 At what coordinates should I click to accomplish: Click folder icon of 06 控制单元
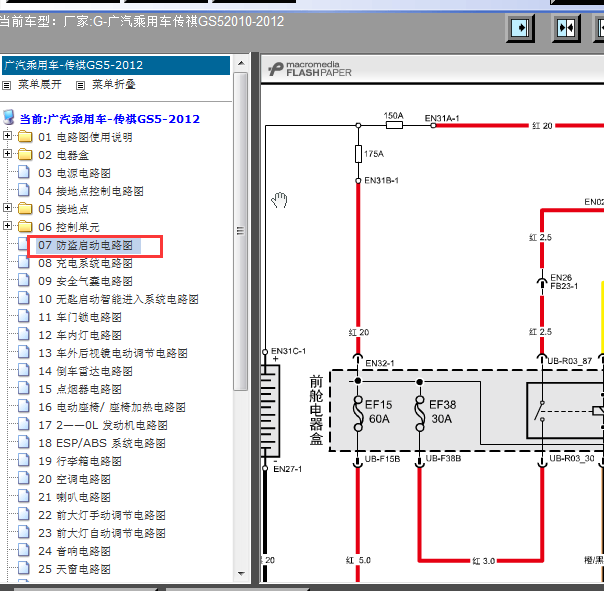[x=25, y=226]
